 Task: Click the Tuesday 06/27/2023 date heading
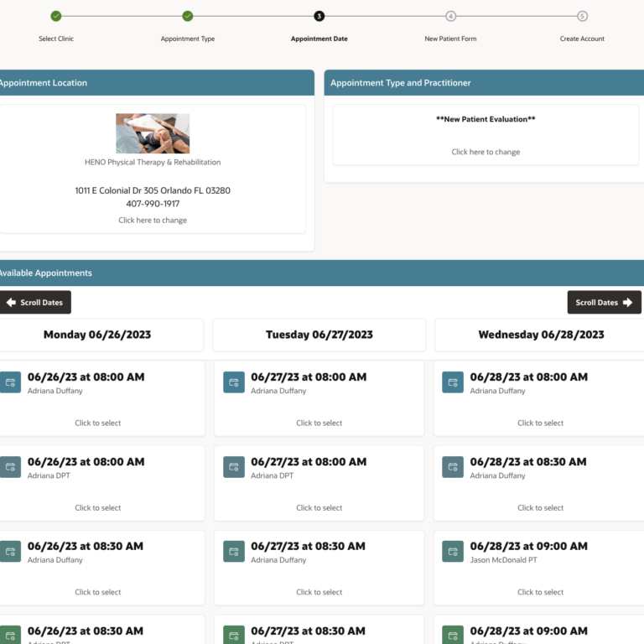pos(319,335)
